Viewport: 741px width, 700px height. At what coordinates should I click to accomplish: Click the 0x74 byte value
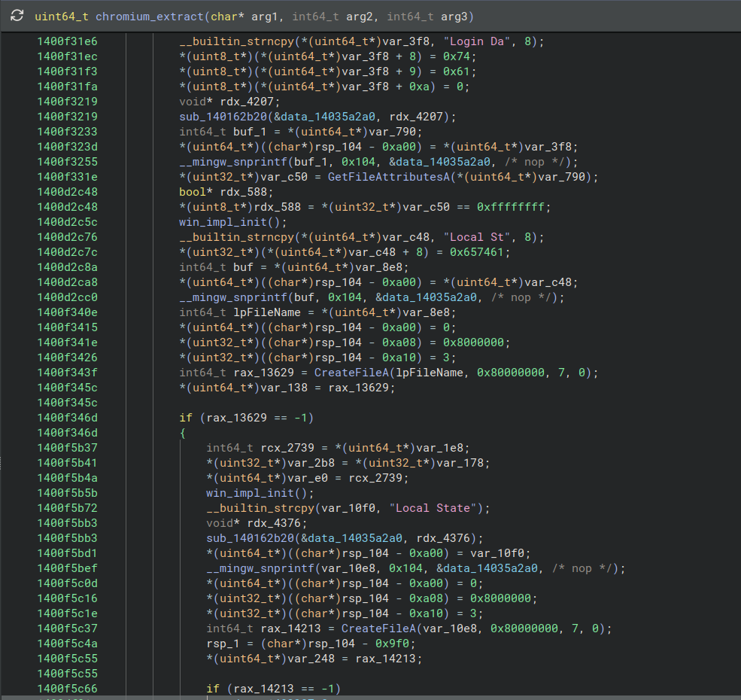pyautogui.click(x=456, y=56)
